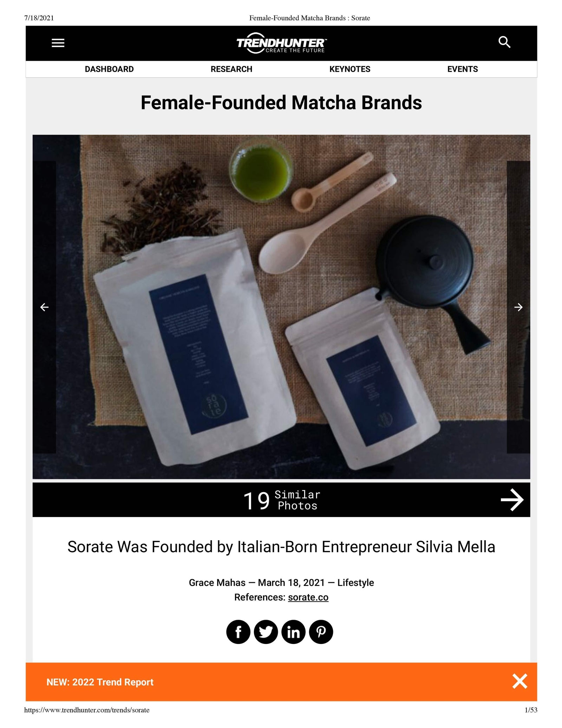Switch to the Keynotes tab

tap(350, 69)
